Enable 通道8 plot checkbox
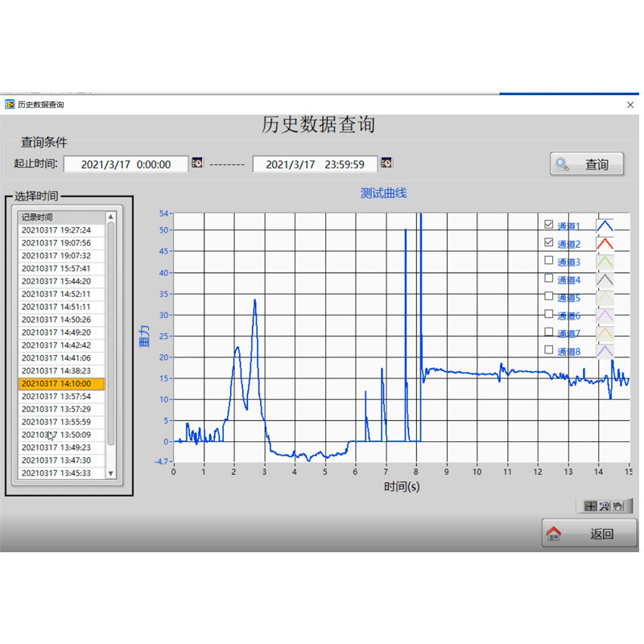Viewport: 644px width, 644px height. coord(548,349)
